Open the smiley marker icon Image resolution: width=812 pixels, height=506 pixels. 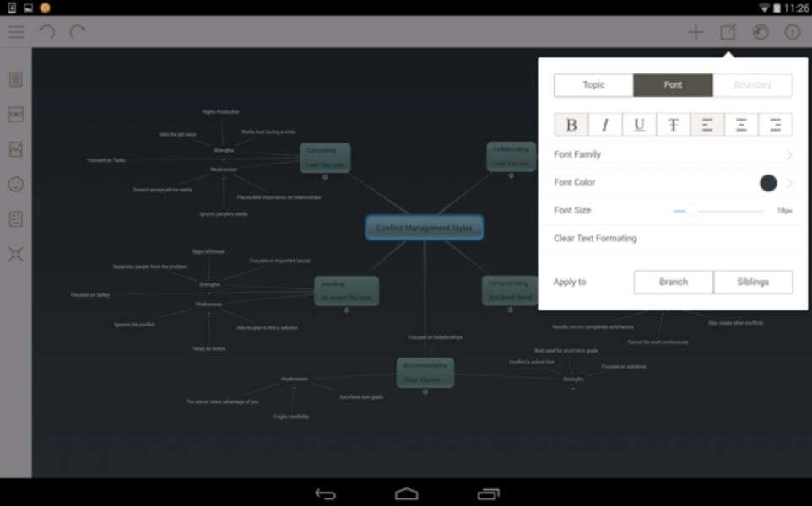(16, 184)
